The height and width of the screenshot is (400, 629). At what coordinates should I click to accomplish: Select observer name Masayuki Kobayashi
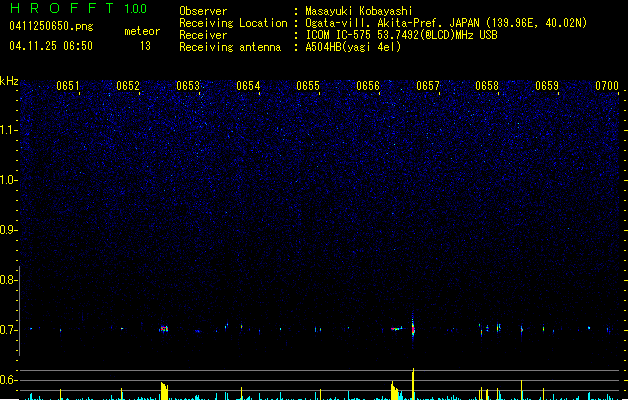(359, 11)
